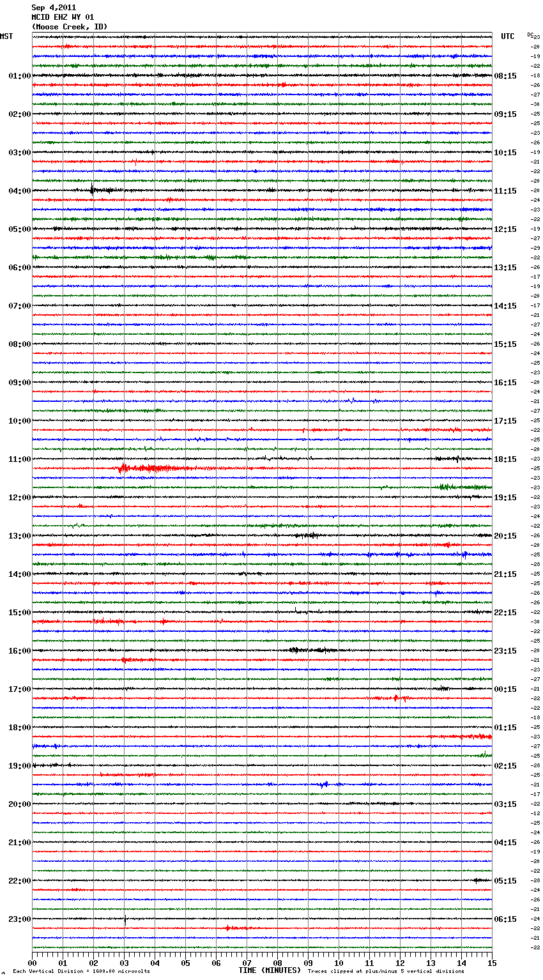Select the 01:00 MST time label

coord(20,76)
